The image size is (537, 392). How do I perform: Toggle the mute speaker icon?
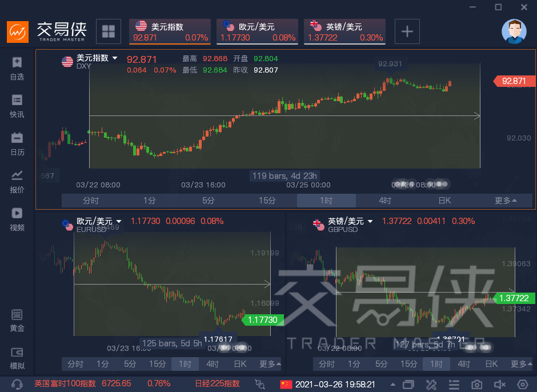click(500, 385)
